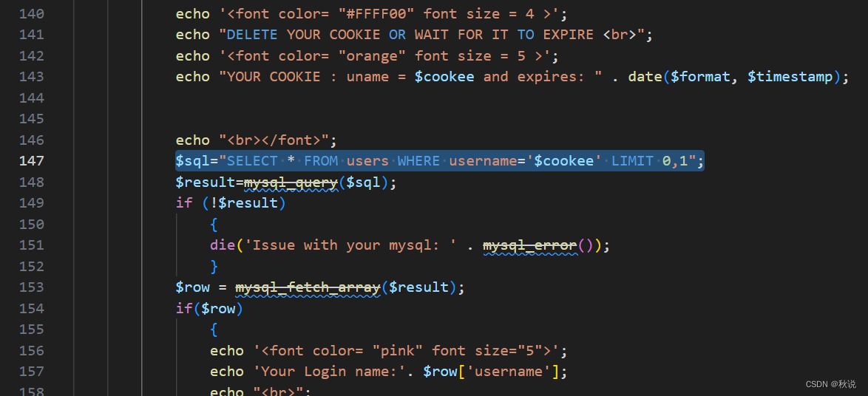Image resolution: width=868 pixels, height=396 pixels.
Task: Click line number 153 in the gutter
Action: coord(32,287)
